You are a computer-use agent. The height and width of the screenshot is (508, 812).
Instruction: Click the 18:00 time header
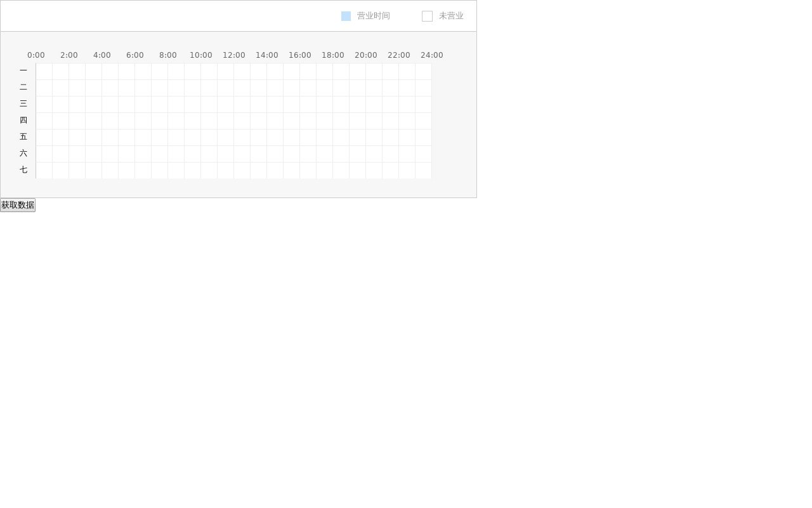coord(333,55)
